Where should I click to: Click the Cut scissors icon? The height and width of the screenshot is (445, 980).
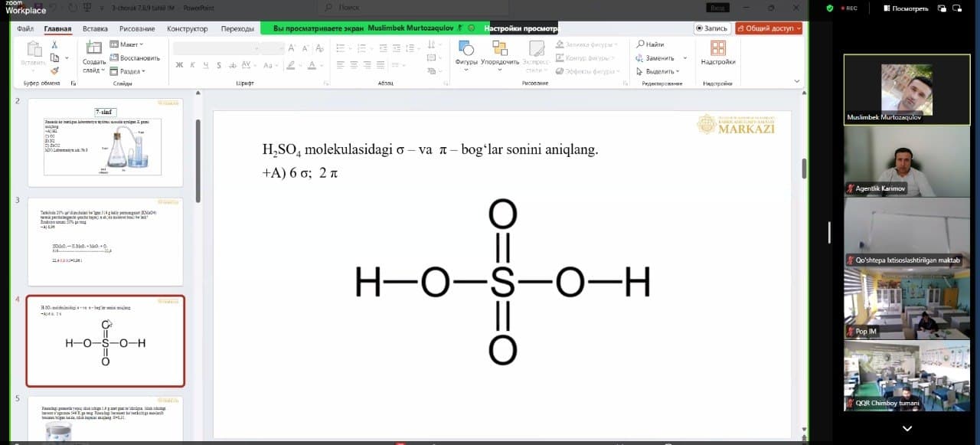(54, 44)
